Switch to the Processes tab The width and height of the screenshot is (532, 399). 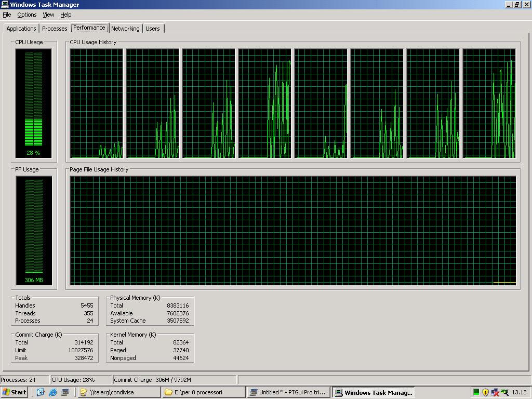point(55,29)
